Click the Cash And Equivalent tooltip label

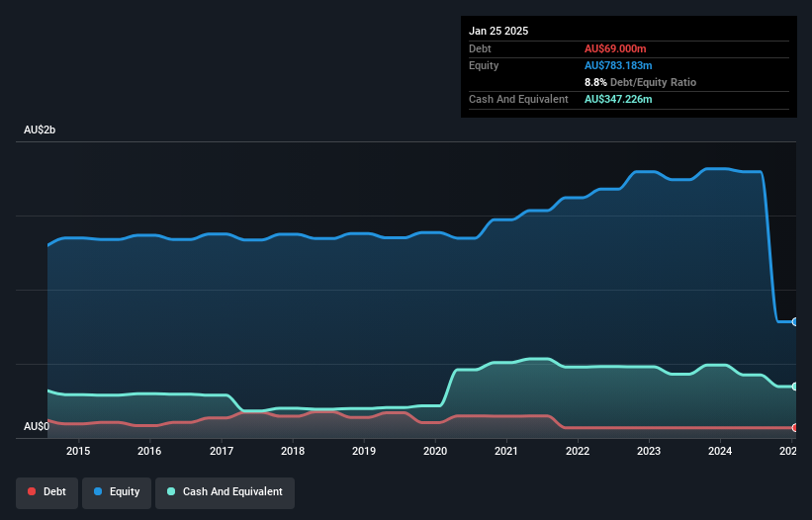point(518,99)
